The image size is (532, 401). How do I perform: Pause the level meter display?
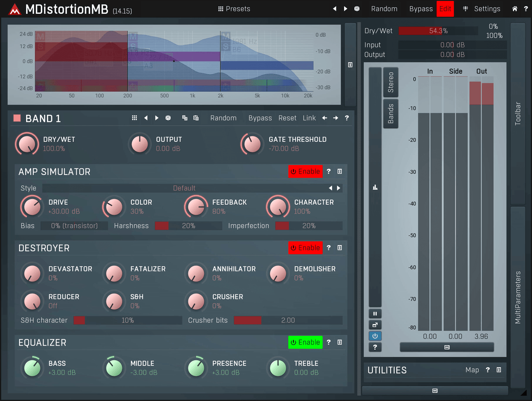tap(375, 314)
